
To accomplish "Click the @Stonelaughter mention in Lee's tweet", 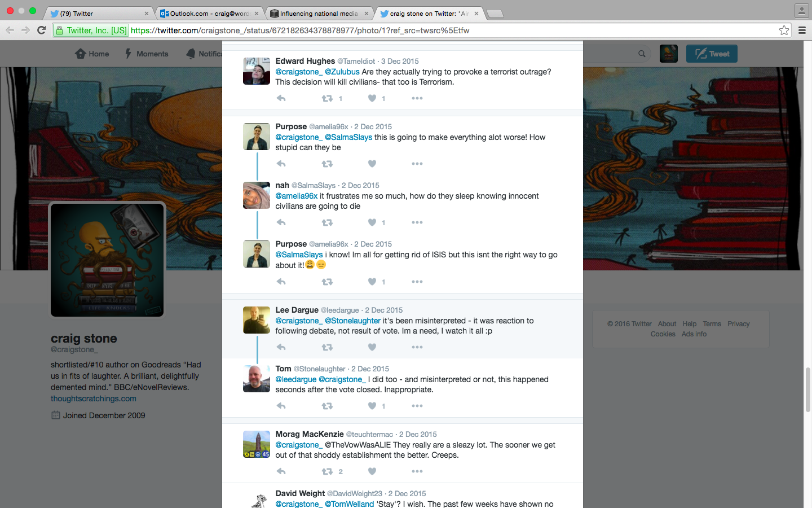I will [353, 321].
